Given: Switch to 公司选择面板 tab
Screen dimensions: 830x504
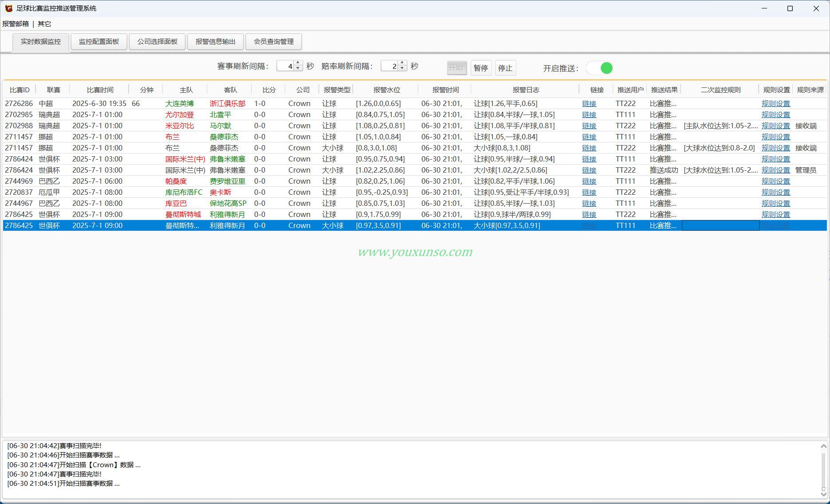Looking at the screenshot, I should (x=157, y=42).
